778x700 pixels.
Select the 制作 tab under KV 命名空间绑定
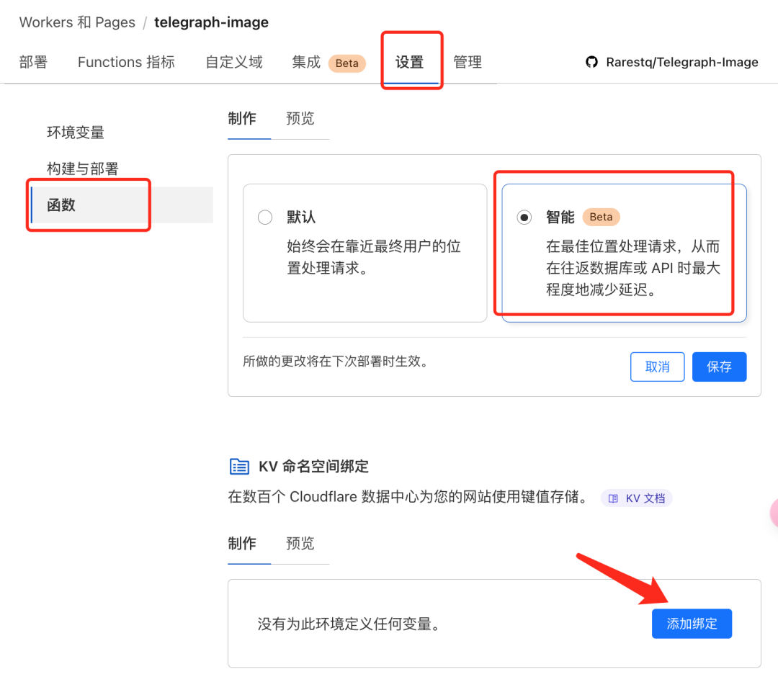pyautogui.click(x=242, y=543)
